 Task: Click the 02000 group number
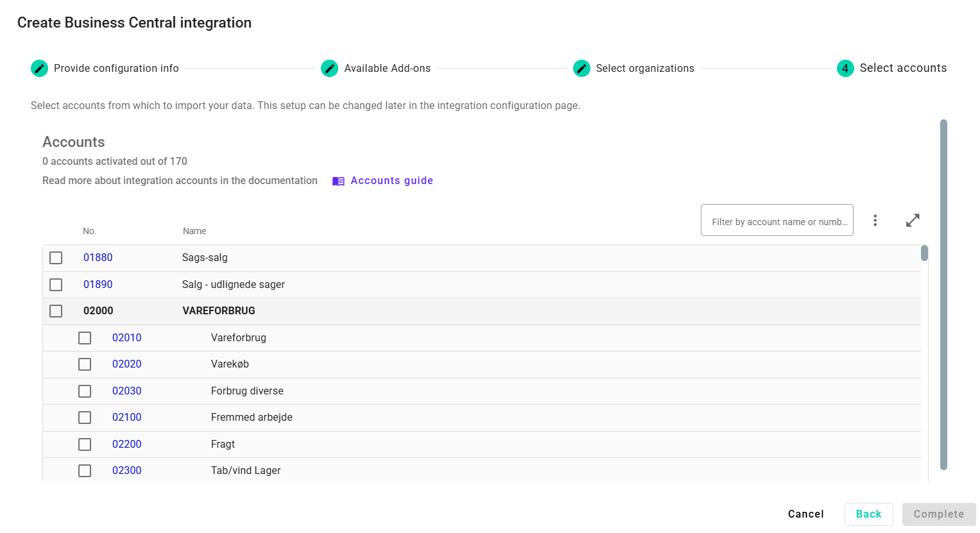point(98,311)
